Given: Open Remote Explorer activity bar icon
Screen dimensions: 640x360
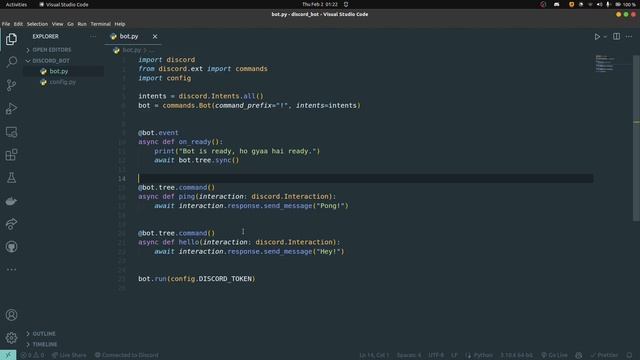Looking at the screenshot, I should coord(11,132).
